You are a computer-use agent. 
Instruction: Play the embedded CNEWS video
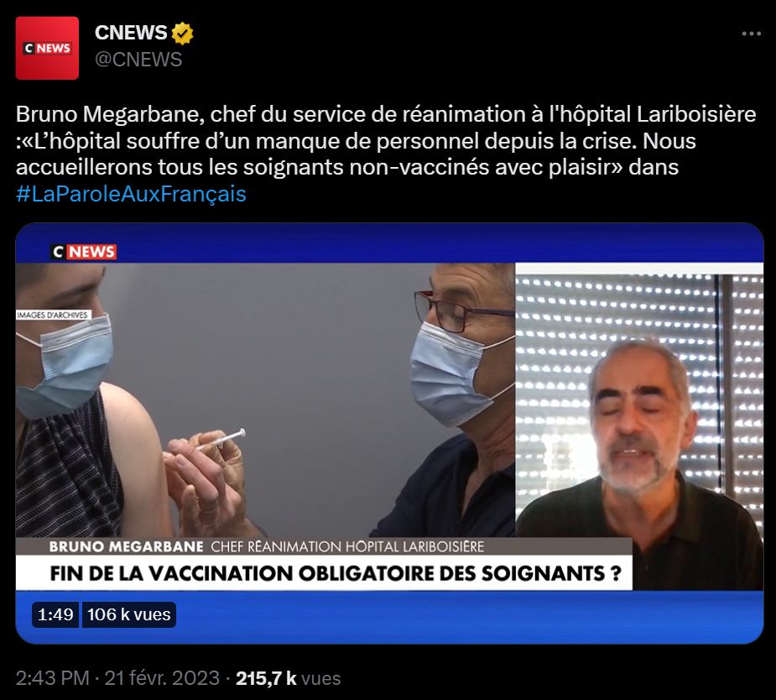(x=389, y=433)
